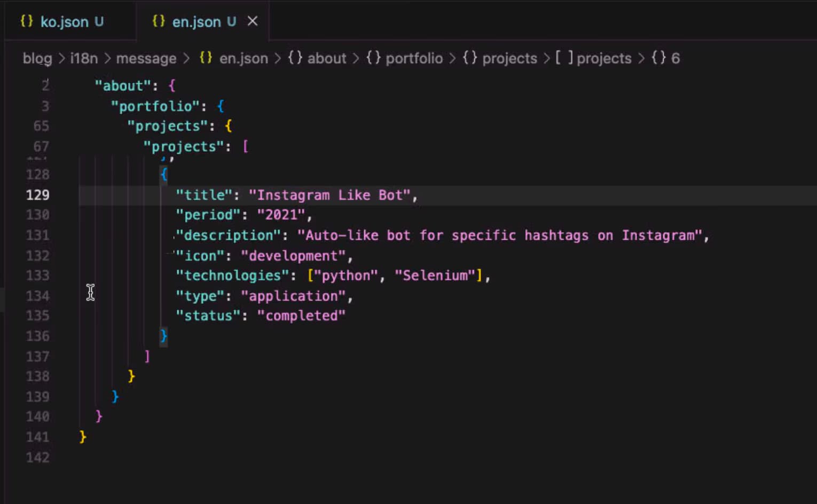Image resolution: width=817 pixels, height=504 pixels.
Task: Click the en.json tab braces icon
Action: click(159, 21)
